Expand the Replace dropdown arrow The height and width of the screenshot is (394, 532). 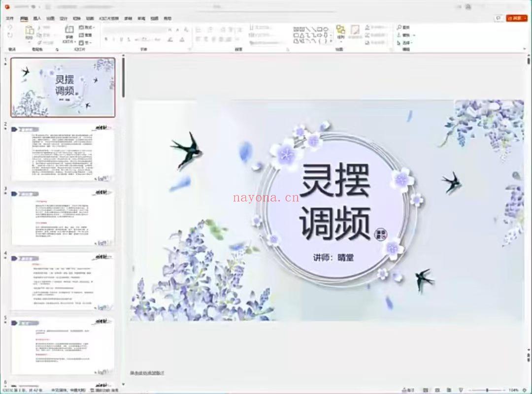(x=414, y=35)
